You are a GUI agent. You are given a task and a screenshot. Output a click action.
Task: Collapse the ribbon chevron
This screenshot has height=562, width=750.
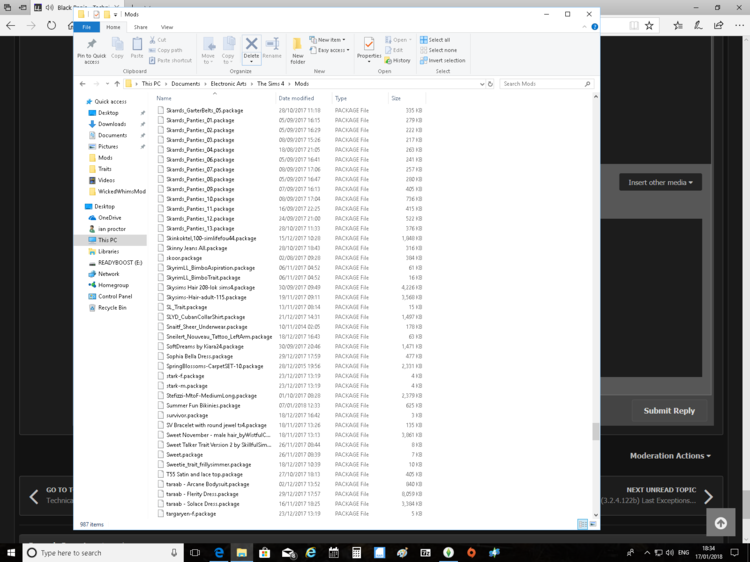584,27
